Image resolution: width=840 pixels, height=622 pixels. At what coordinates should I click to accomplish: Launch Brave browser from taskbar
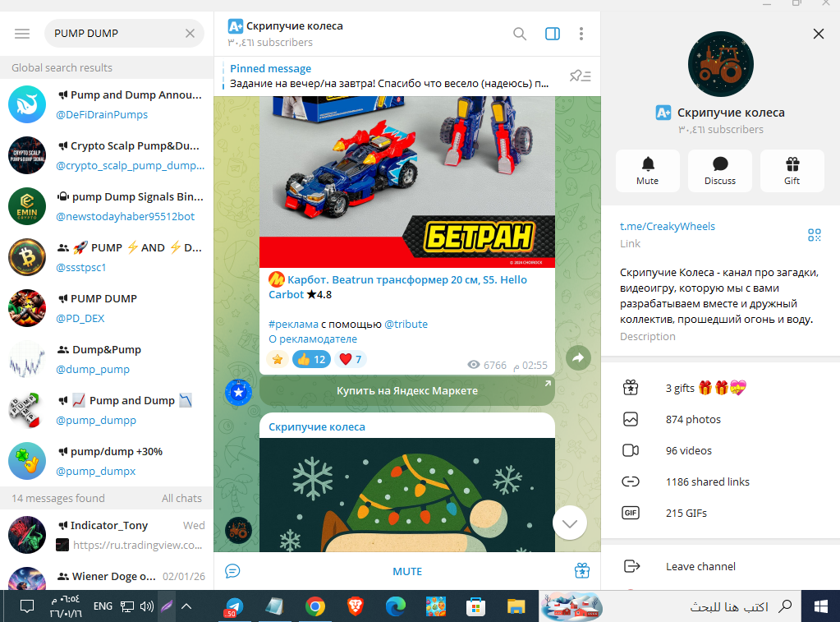click(x=356, y=607)
